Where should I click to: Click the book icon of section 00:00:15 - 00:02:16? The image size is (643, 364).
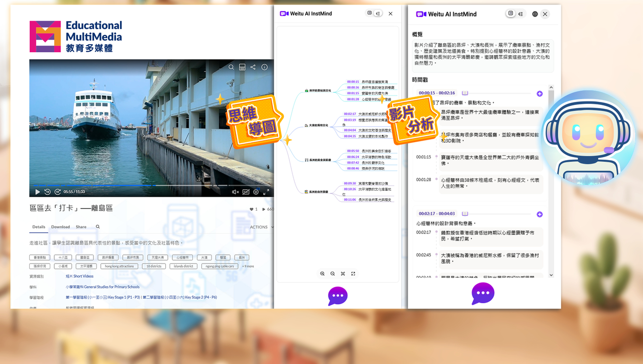click(x=465, y=93)
